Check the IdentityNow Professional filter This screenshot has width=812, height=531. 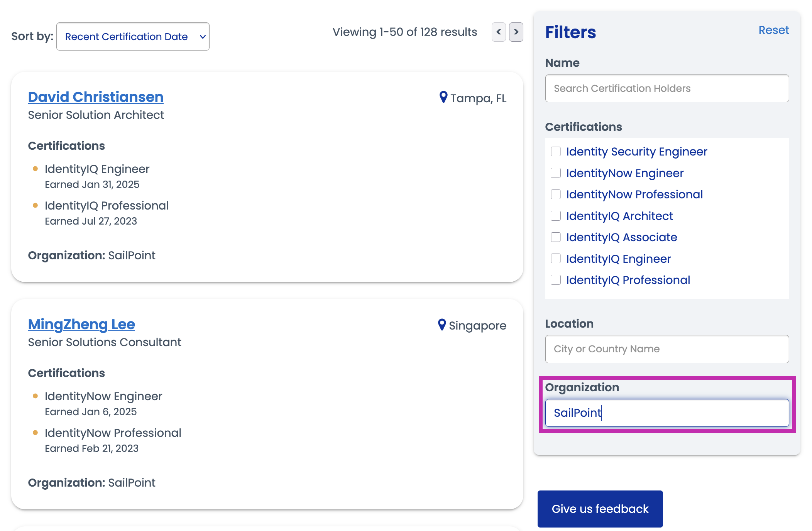coord(556,194)
